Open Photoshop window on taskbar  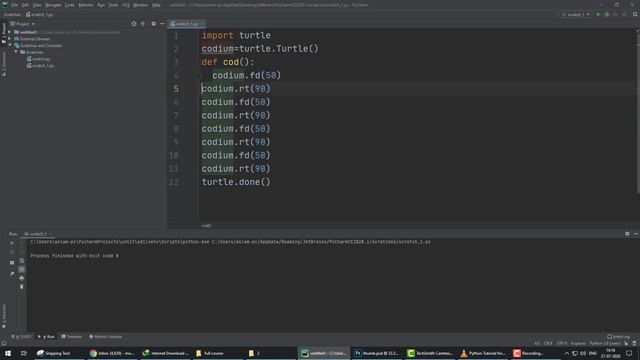(x=377, y=353)
